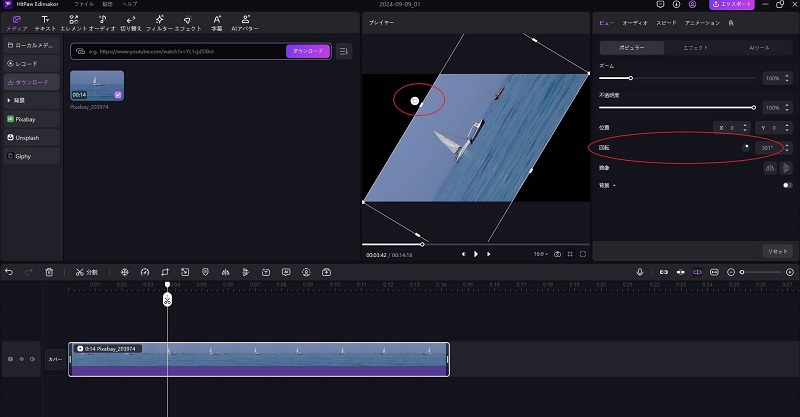Open the オーディオ audio library
The image size is (800, 417).
(102, 23)
